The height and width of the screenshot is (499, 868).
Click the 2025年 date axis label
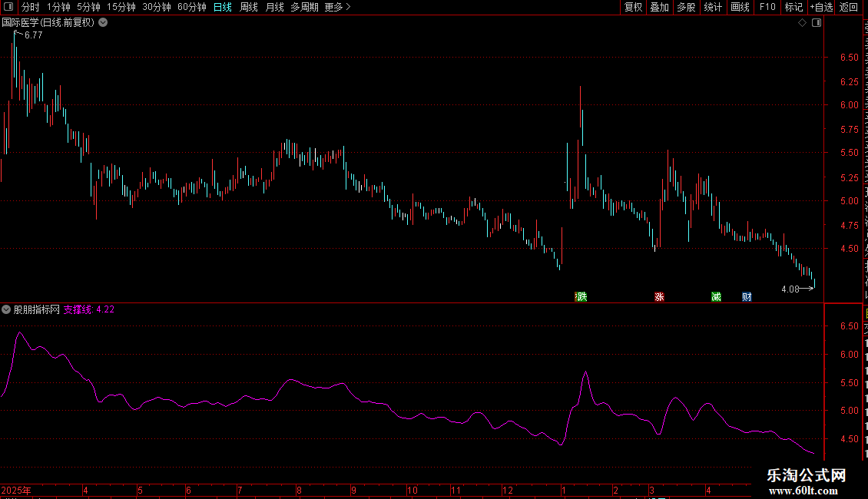click(x=16, y=490)
